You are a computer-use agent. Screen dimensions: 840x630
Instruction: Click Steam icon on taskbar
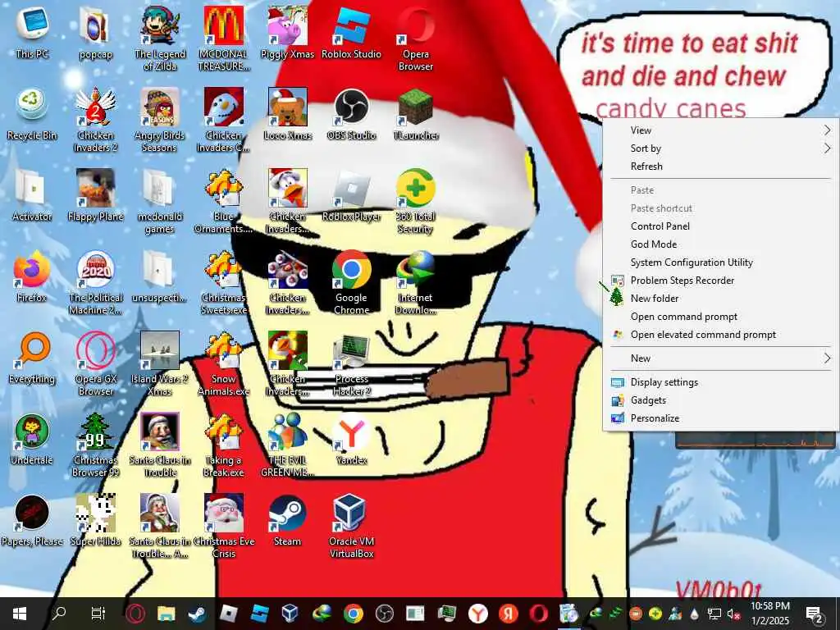(197, 614)
